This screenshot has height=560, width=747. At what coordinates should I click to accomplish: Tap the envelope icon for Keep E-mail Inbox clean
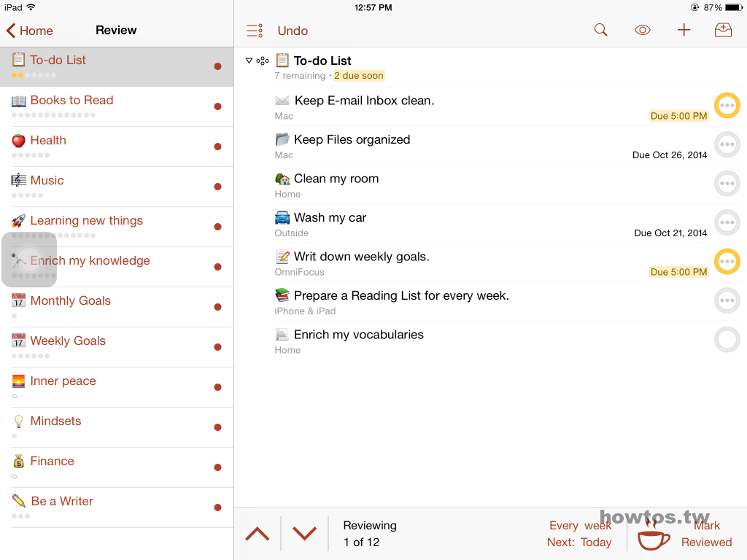(x=282, y=100)
